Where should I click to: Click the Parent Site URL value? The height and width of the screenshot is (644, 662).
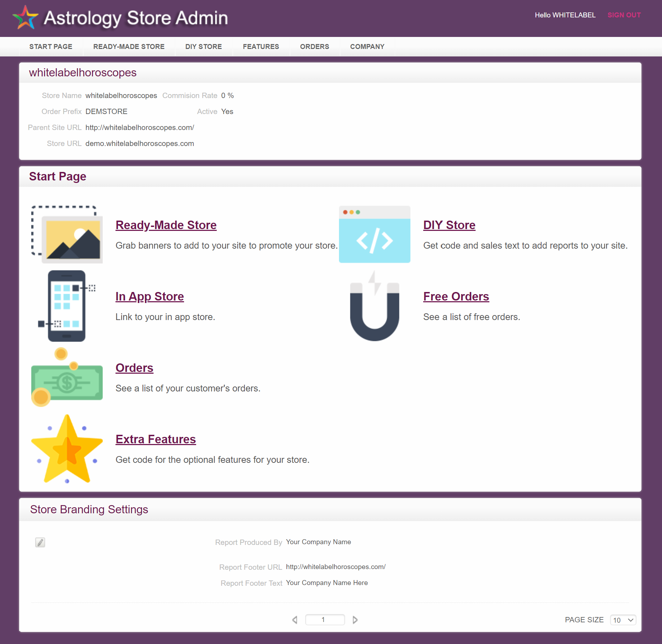point(140,128)
